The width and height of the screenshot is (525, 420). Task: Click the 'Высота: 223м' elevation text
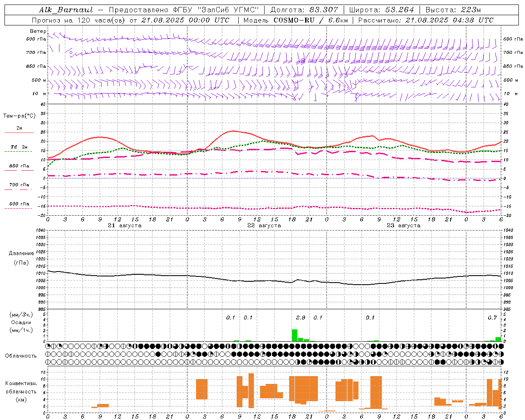tap(453, 10)
